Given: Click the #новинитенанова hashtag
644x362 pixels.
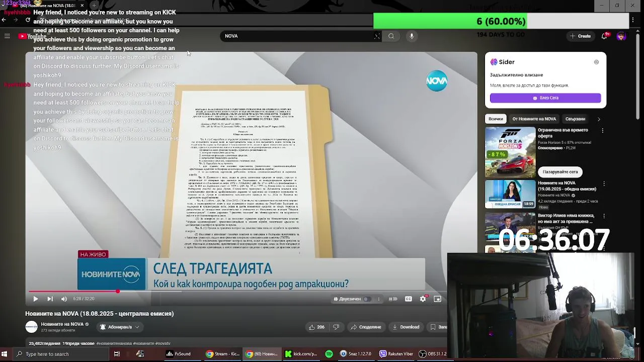Looking at the screenshot, I should click(x=114, y=343).
